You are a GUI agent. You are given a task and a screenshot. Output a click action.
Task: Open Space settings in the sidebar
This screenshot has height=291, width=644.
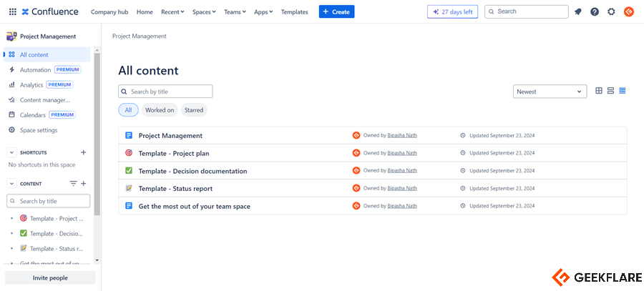coord(47,130)
